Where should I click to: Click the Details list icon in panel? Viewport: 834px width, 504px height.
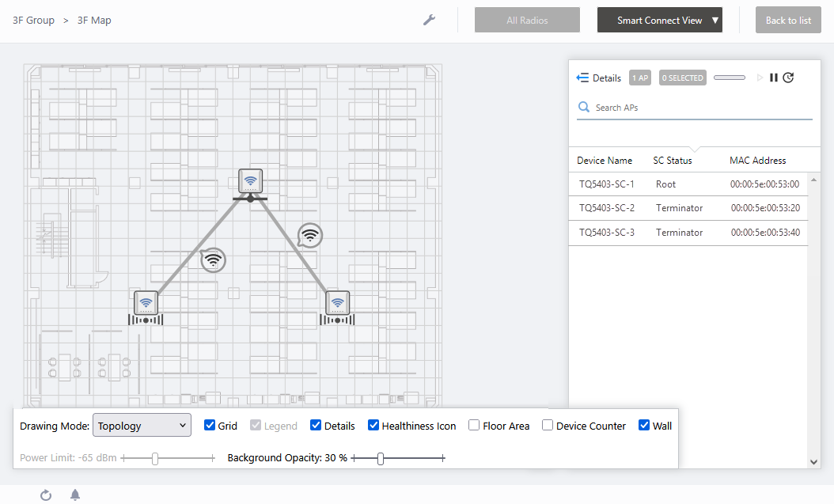click(x=583, y=78)
